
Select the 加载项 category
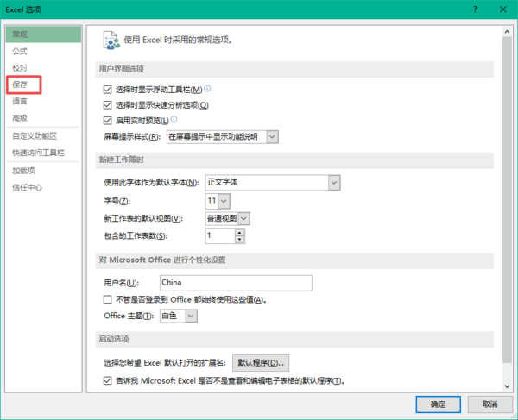[43, 171]
